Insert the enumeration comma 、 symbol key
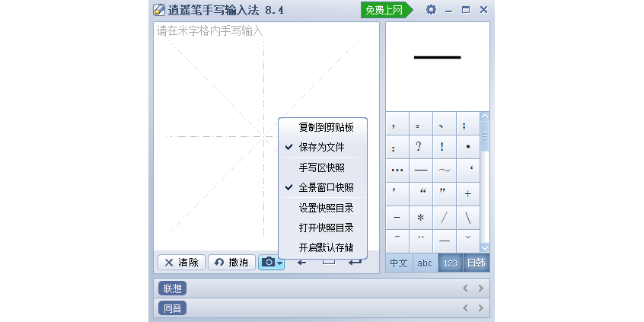The image size is (644, 322). [445, 123]
